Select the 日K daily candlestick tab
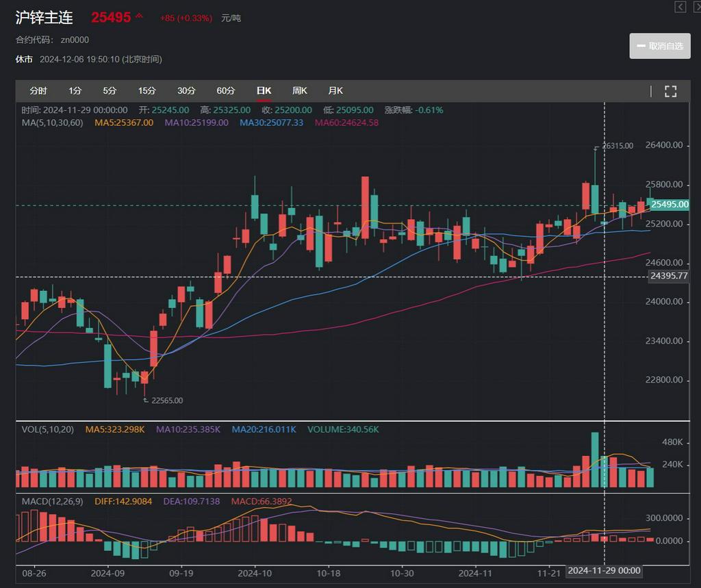The height and width of the screenshot is (588, 701). point(264,91)
